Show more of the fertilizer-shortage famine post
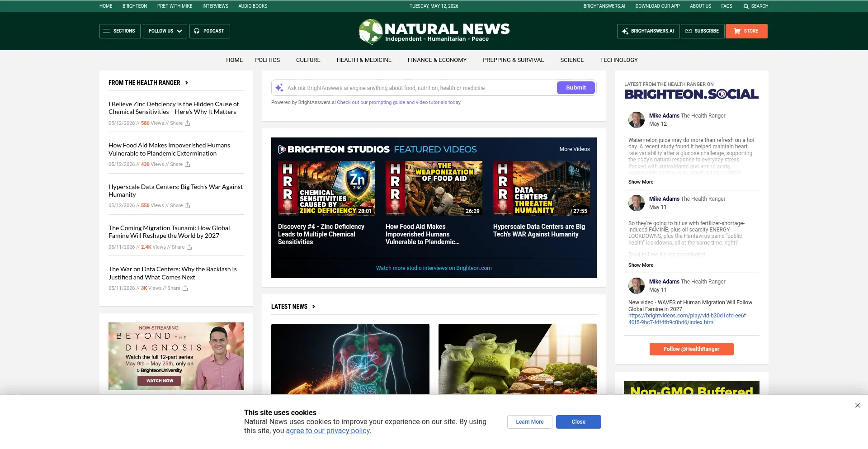 coord(641,265)
